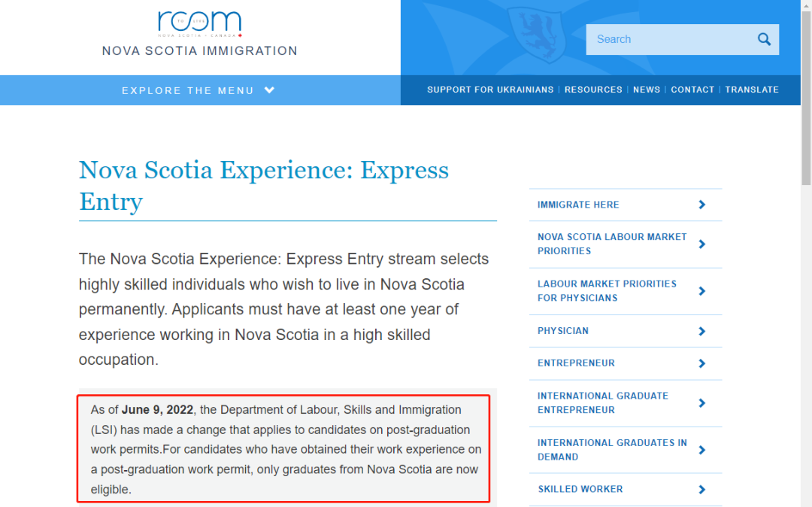The height and width of the screenshot is (507, 812).
Task: Click the Nova Scotia lion shield emblem
Action: coord(535,35)
